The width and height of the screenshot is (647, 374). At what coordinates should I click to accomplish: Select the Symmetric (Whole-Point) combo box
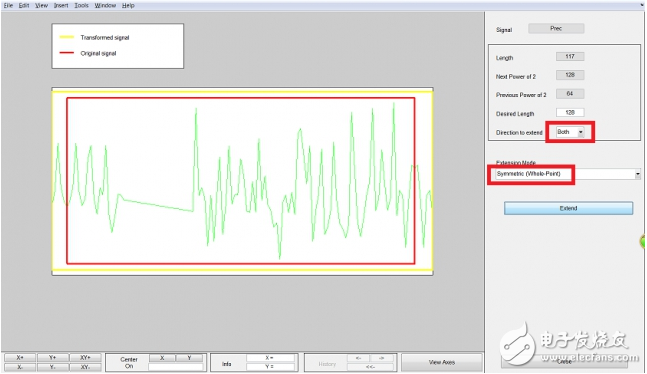564,174
